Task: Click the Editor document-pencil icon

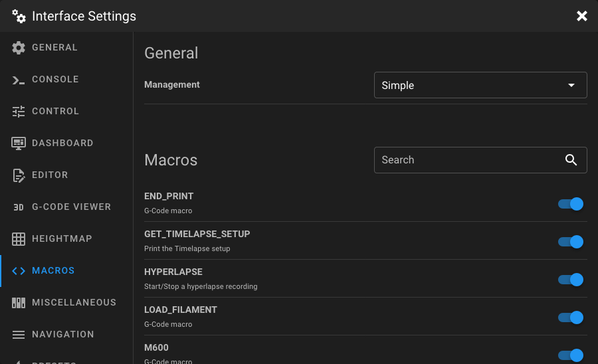Action: 19,175
